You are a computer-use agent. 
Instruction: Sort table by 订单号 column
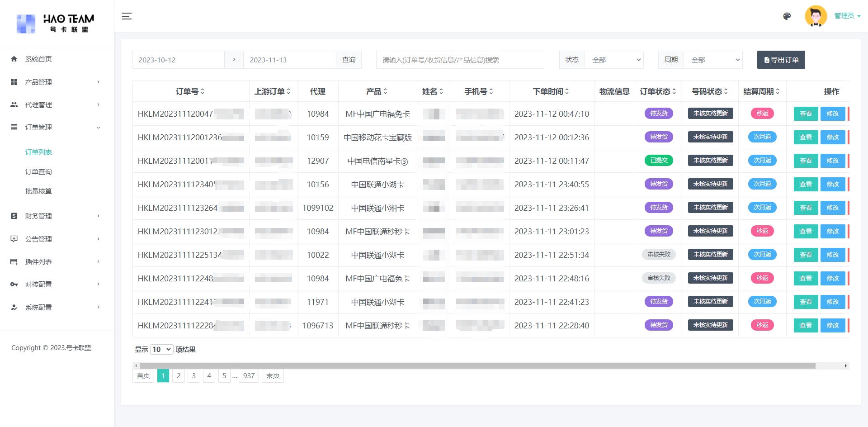pos(190,91)
